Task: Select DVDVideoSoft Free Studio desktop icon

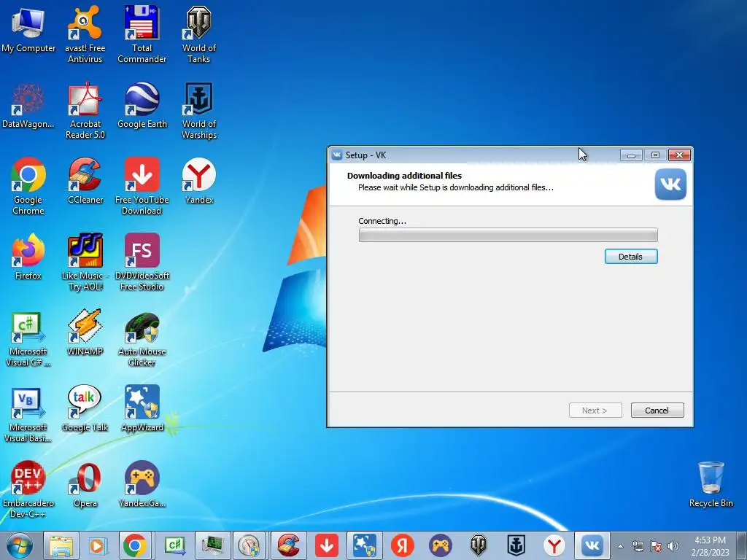Action: [142, 262]
